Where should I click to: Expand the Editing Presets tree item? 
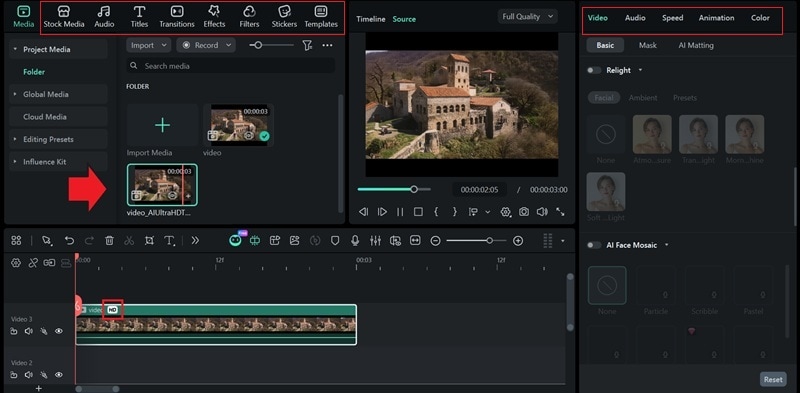(x=15, y=139)
